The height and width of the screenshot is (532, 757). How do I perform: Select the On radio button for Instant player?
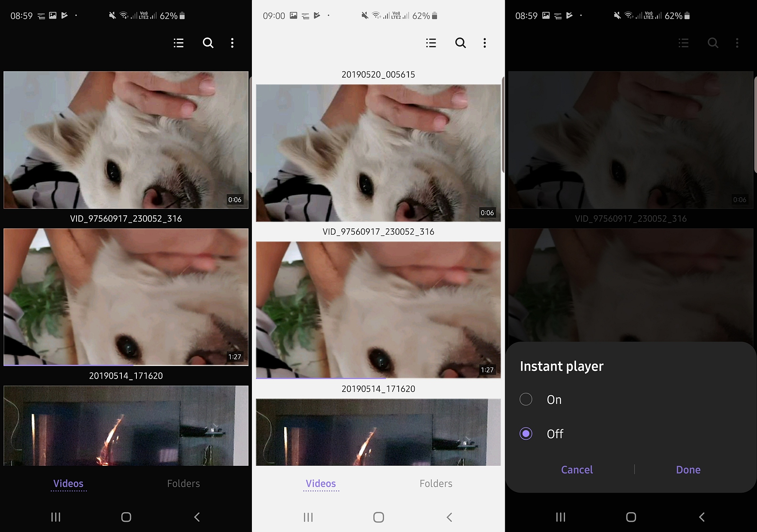click(526, 399)
